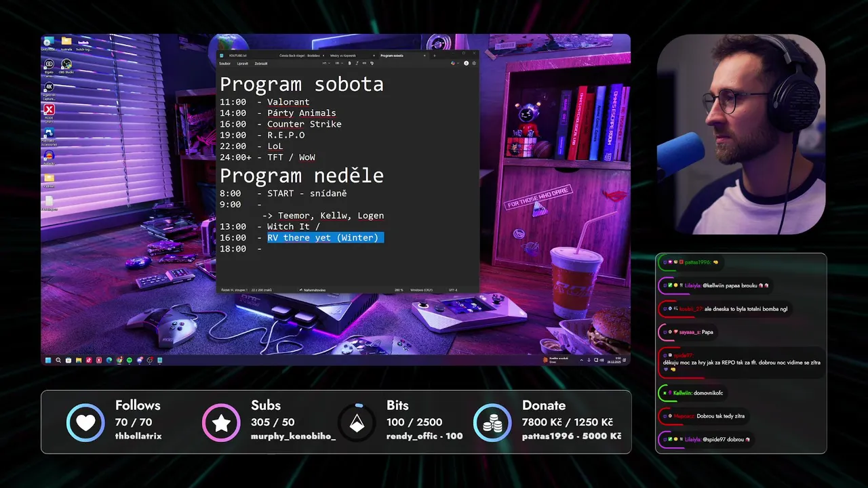
Task: Click the empty 18:00 line
Action: (241, 249)
